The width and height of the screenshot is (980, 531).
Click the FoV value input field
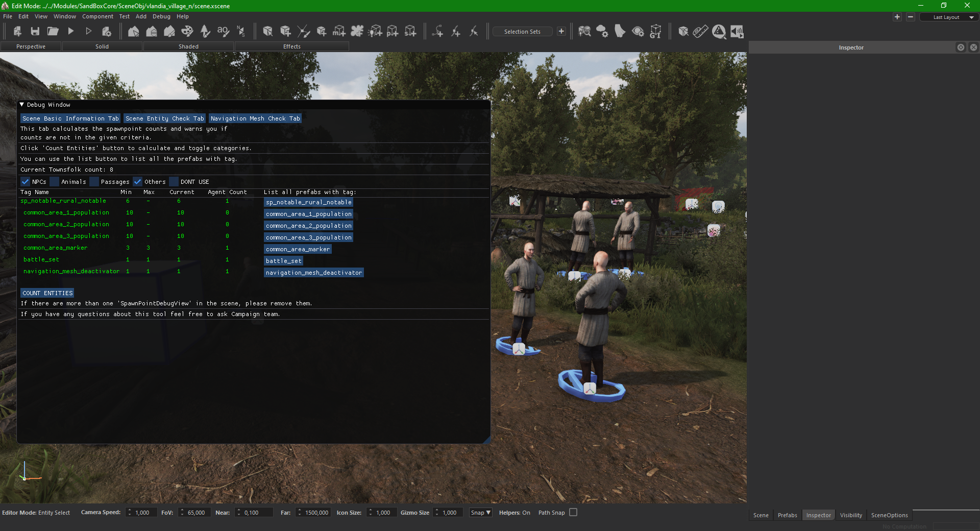pos(196,513)
